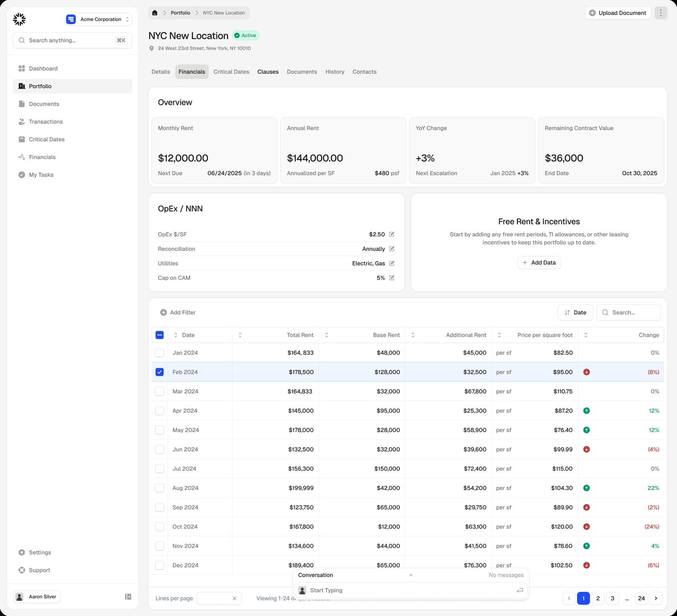Click Add Data under Free Rent & Incentives

coord(539,263)
